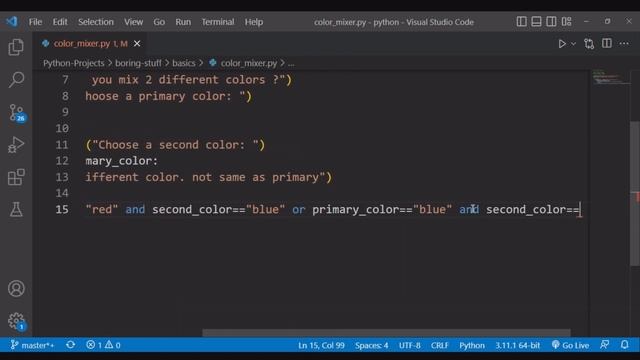
Task: Open the File menu
Action: [x=35, y=22]
